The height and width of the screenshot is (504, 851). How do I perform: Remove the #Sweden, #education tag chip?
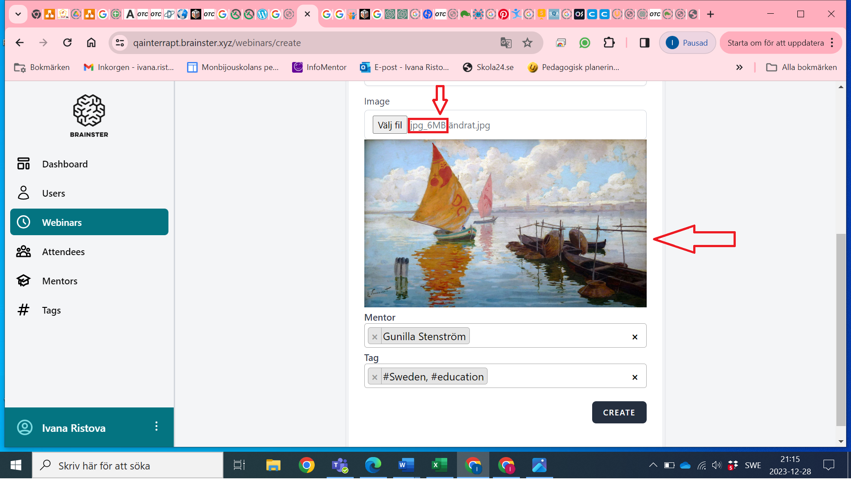pyautogui.click(x=375, y=377)
